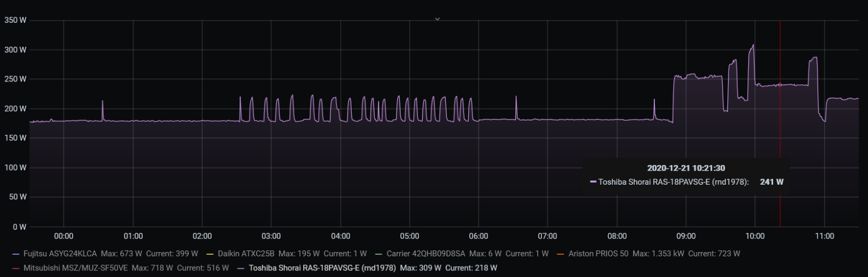Open color picker for Mitsubishi red swatch
Image resolution: width=868 pixels, height=277 pixels.
tap(15, 268)
